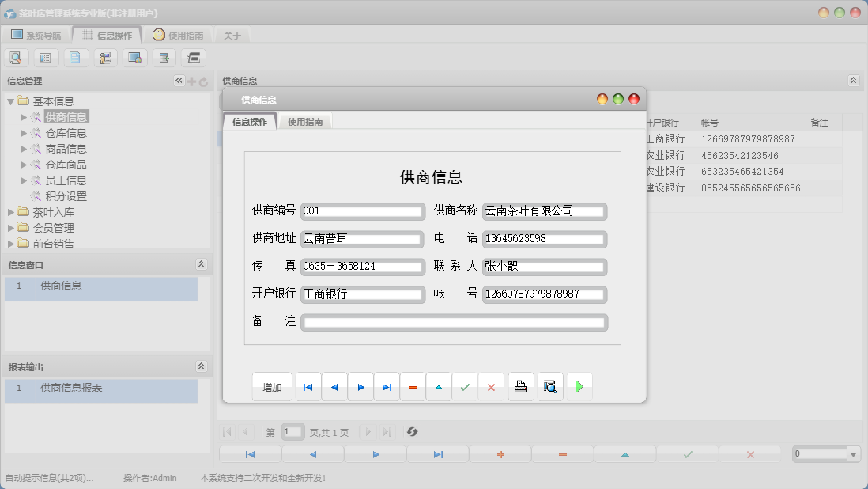
Task: Open print preview in the supplier dialog
Action: 550,387
